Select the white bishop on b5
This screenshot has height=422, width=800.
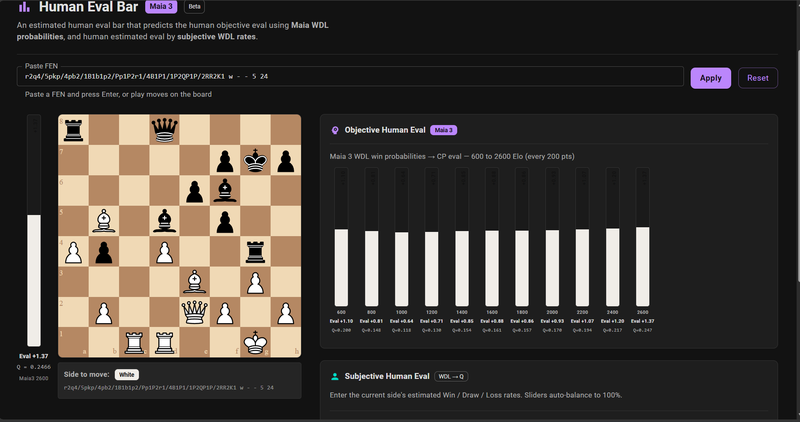click(x=103, y=219)
